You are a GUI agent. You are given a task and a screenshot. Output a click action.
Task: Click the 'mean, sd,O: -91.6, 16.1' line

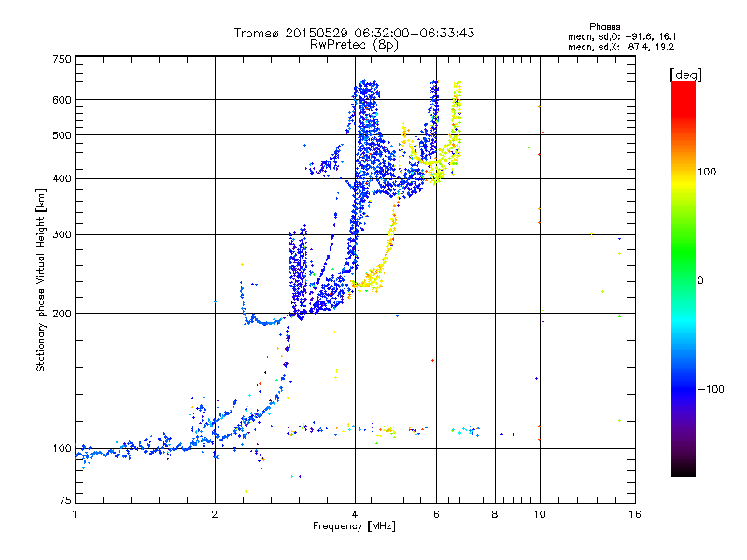click(x=622, y=36)
